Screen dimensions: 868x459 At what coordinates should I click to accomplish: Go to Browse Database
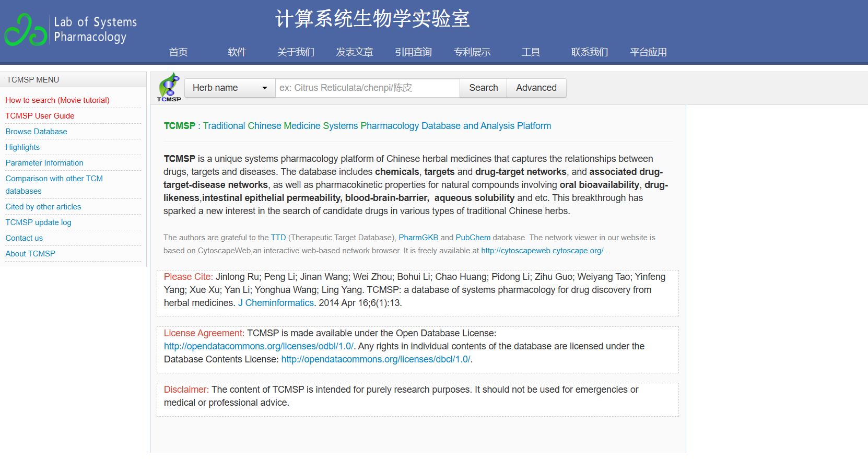[36, 132]
